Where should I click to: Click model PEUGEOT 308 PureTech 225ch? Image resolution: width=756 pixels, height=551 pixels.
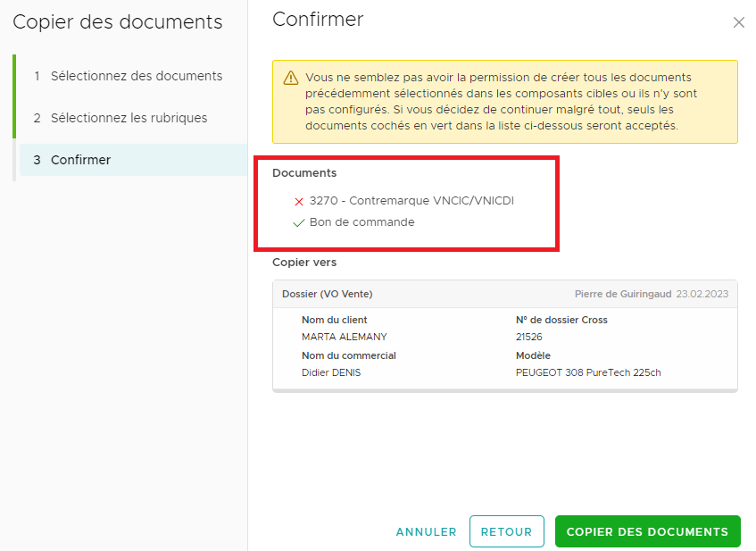coord(588,372)
